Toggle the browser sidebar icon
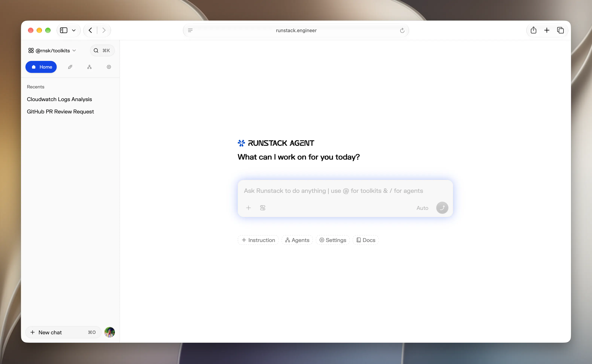The image size is (592, 364). pyautogui.click(x=64, y=30)
